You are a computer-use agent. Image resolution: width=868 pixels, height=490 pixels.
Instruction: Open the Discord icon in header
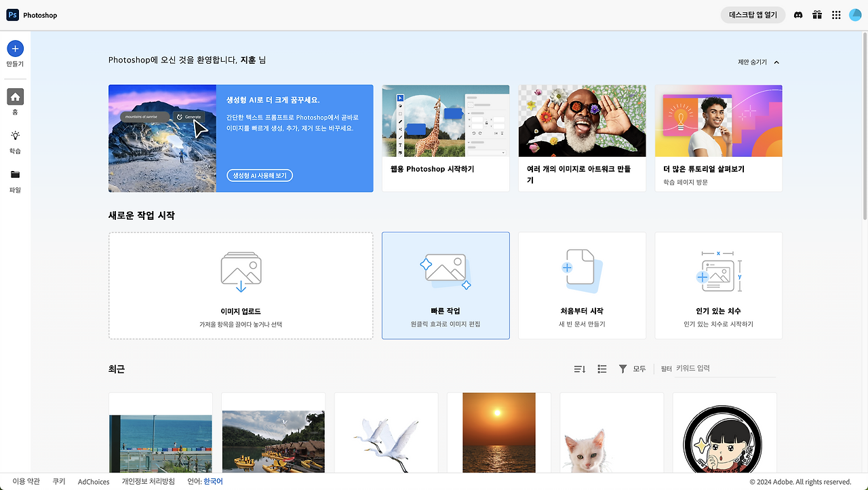click(798, 15)
